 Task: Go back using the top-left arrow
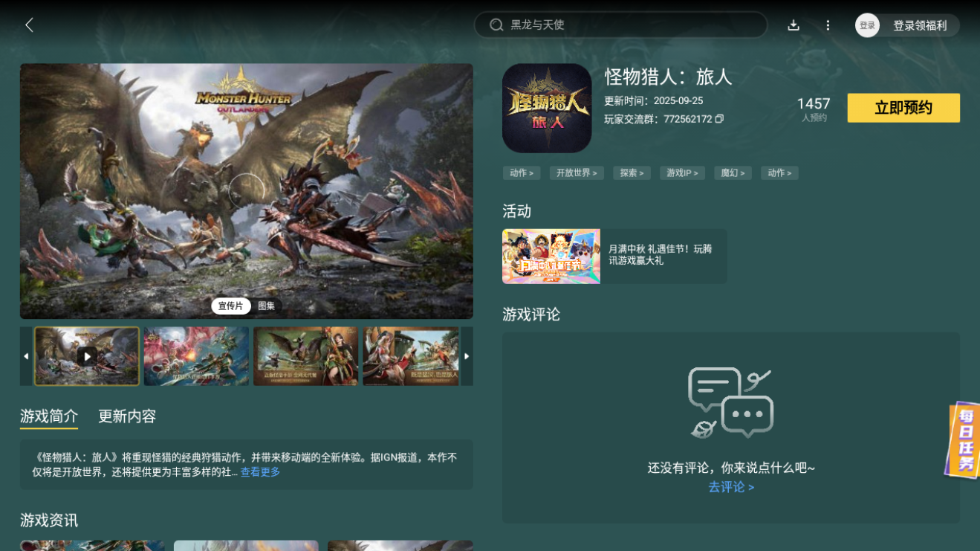coord(29,25)
